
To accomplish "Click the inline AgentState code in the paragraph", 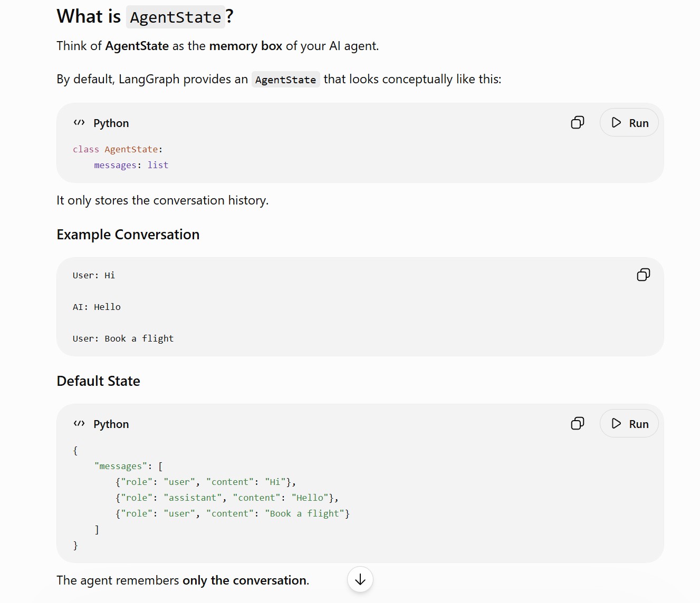I will (x=285, y=80).
